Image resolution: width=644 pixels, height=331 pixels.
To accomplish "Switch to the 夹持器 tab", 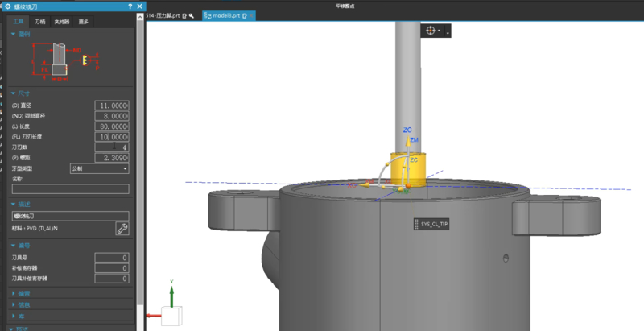I will tap(61, 22).
